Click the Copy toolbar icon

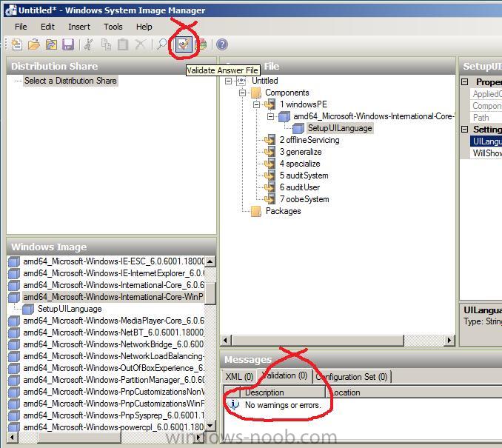(106, 44)
